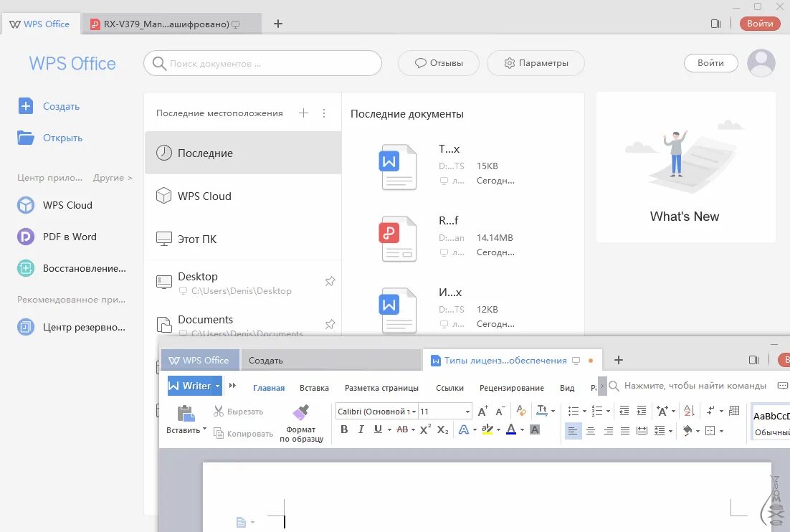Select Justify alignment button
The height and width of the screenshot is (532, 790).
[x=624, y=431]
